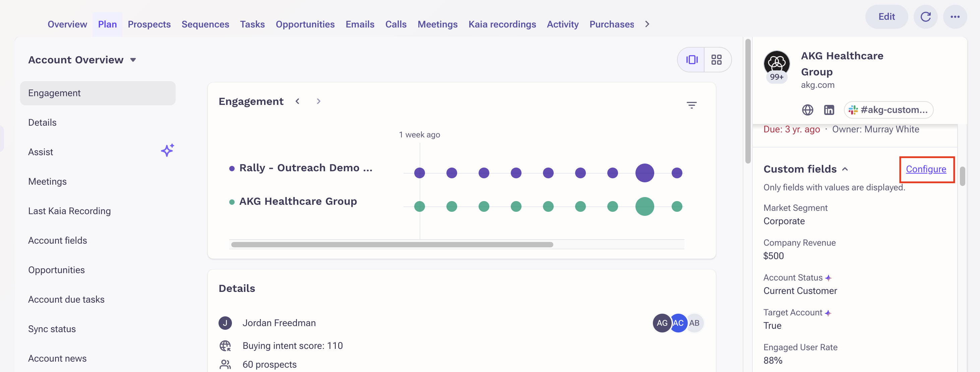
Task: Switch to carousel layout view
Action: tap(691, 60)
